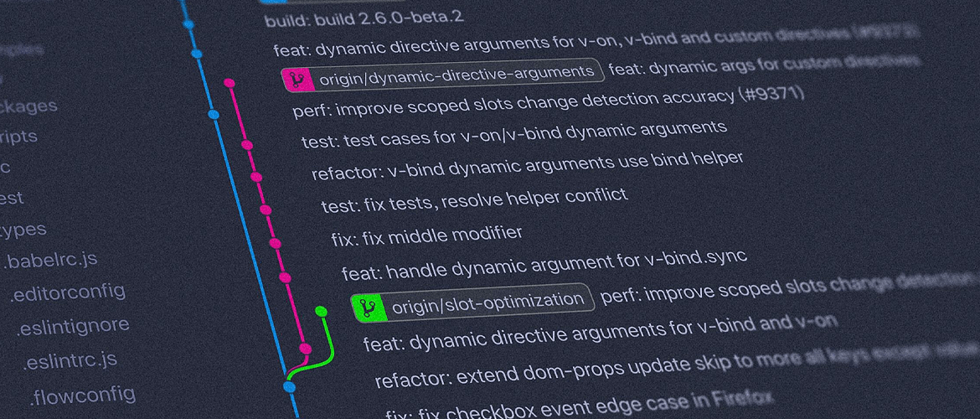The image size is (980, 419).
Task: Select the blue node where the branches merge
Action: (290, 386)
